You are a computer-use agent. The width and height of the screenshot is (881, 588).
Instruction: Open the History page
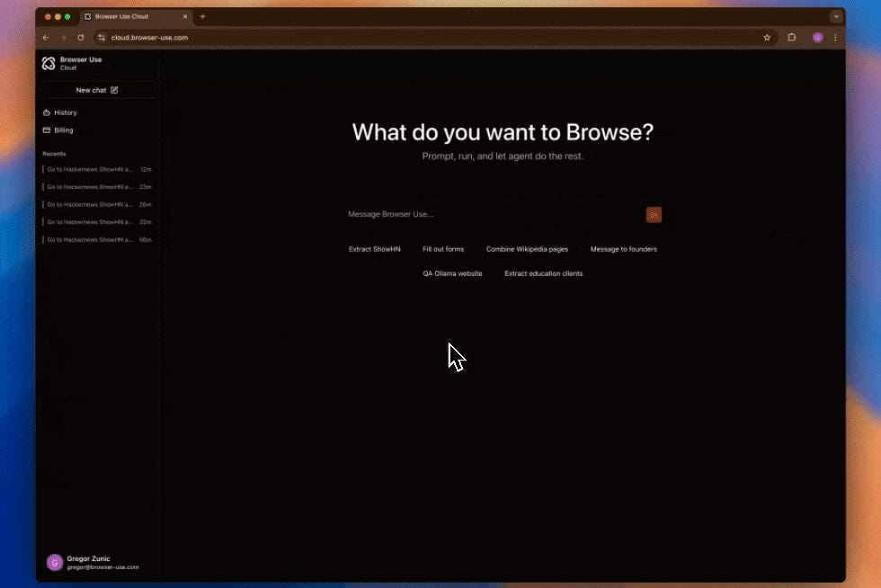(x=60, y=112)
